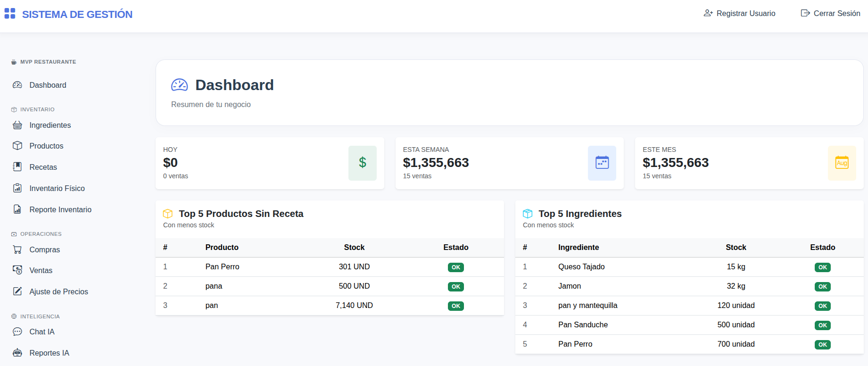Click the yellow Aug month calendar icon
The height and width of the screenshot is (366, 868).
(842, 163)
